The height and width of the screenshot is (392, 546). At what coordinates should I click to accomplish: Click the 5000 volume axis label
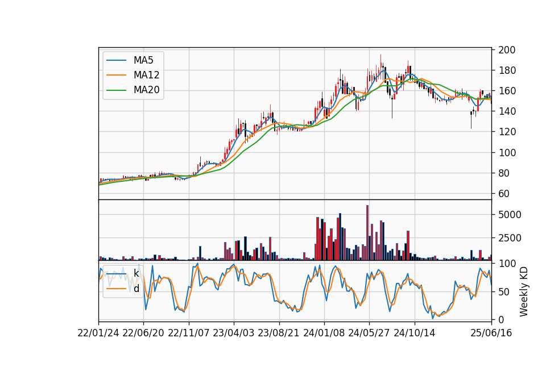coord(510,215)
